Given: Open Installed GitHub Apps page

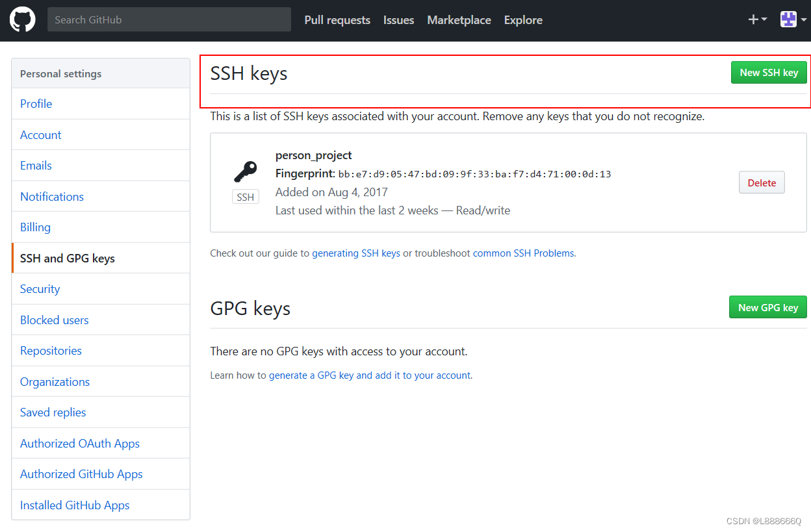Looking at the screenshot, I should (x=101, y=505).
